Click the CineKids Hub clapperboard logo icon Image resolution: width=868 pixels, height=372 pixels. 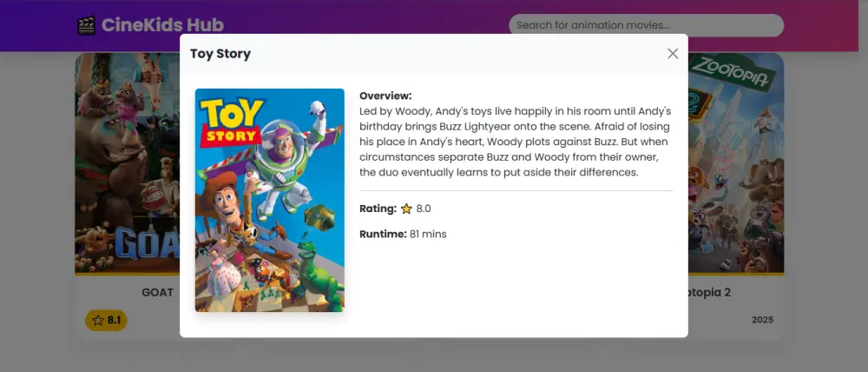[86, 25]
